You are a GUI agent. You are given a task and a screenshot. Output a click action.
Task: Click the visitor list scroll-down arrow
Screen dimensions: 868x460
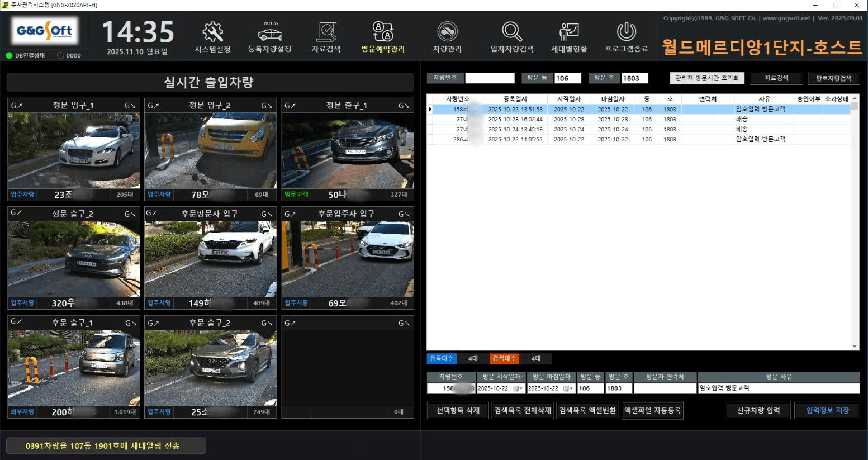click(855, 346)
